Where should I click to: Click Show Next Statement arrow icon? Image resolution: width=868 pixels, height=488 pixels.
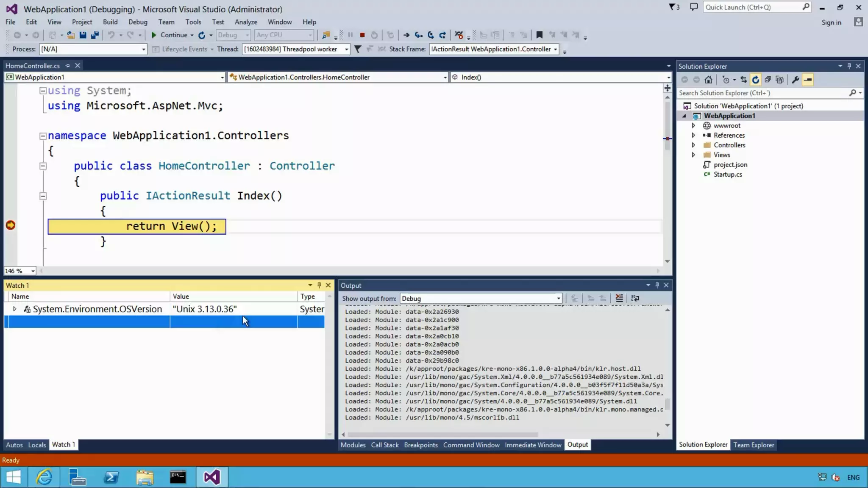coord(406,35)
